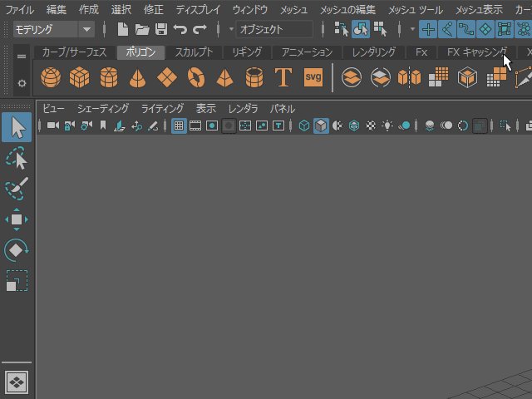The width and height of the screenshot is (532, 399).
Task: Click the viewport Select Camera icon
Action: [x=53, y=126]
